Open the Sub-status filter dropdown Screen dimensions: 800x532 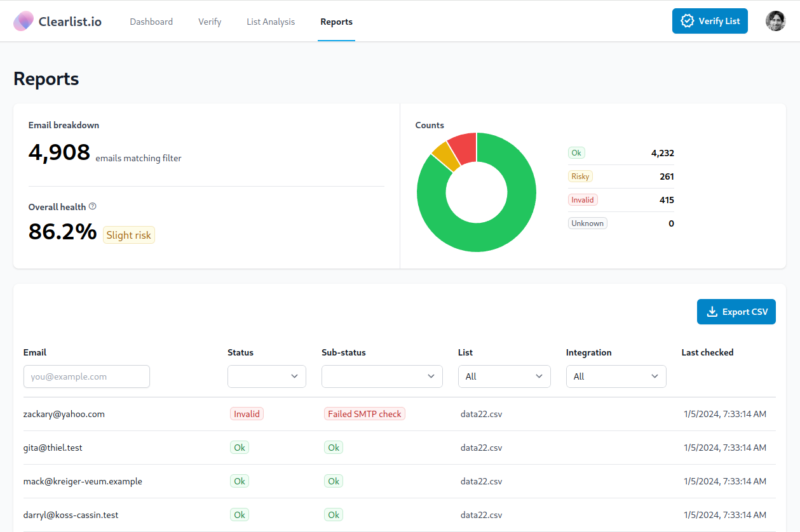click(381, 376)
